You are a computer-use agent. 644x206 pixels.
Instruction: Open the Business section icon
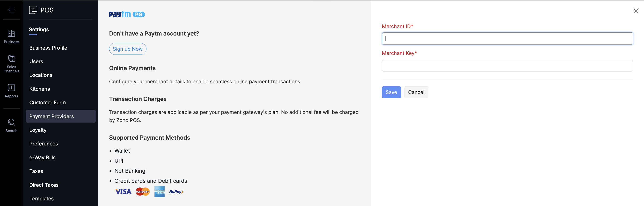click(11, 34)
